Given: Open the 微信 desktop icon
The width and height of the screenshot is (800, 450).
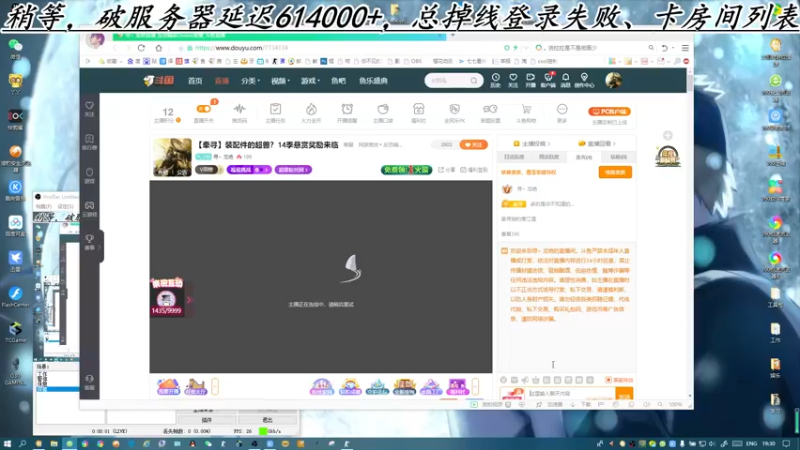Looking at the screenshot, I should pyautogui.click(x=15, y=49).
